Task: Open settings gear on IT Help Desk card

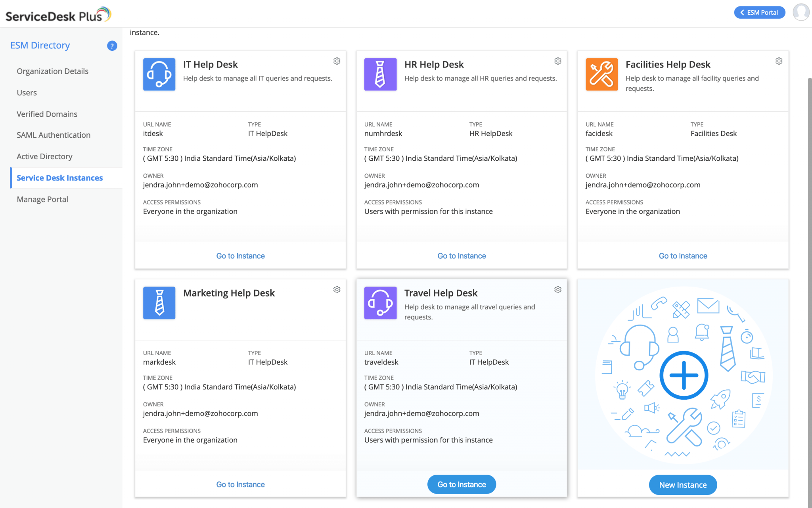Action: pyautogui.click(x=337, y=61)
